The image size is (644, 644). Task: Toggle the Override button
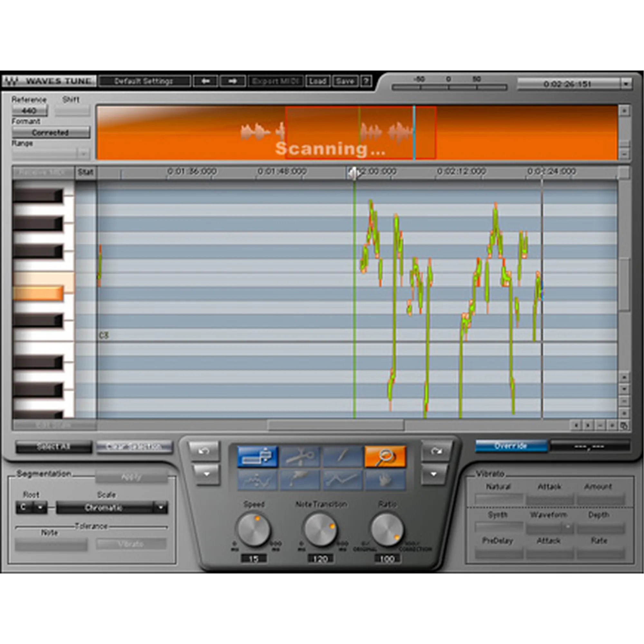tap(511, 446)
